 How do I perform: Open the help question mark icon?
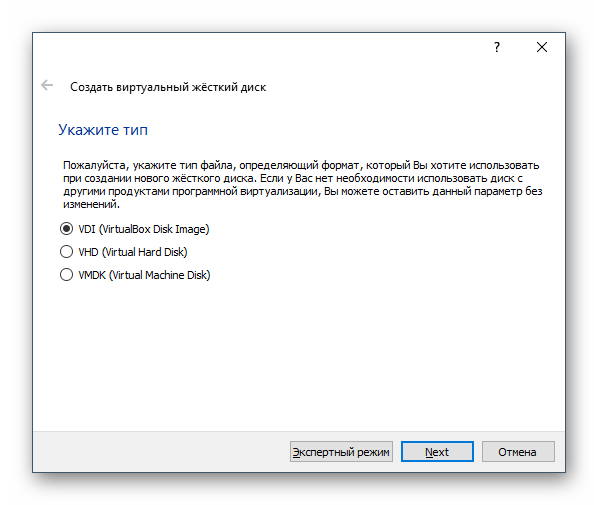tap(497, 47)
